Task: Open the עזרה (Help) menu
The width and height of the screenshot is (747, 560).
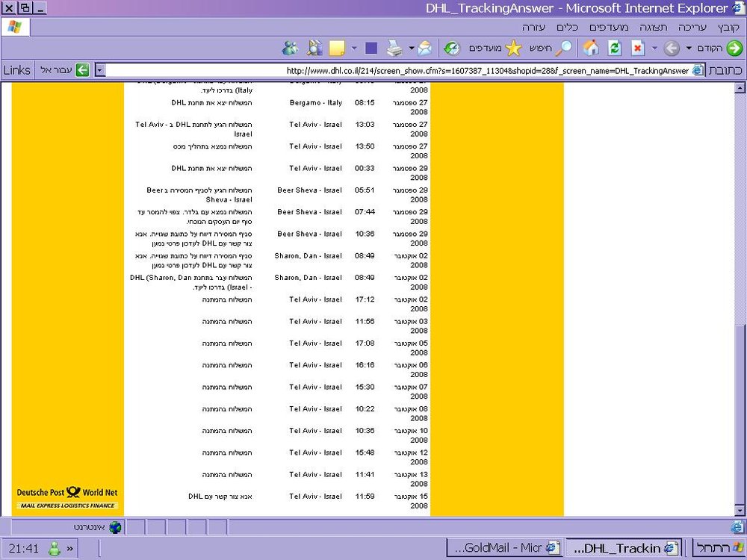Action: (x=533, y=27)
